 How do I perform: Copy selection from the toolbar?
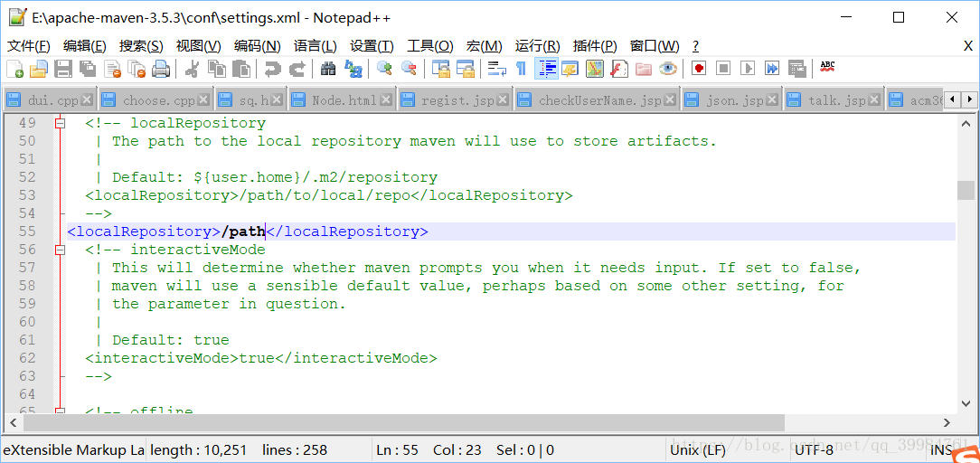click(217, 68)
